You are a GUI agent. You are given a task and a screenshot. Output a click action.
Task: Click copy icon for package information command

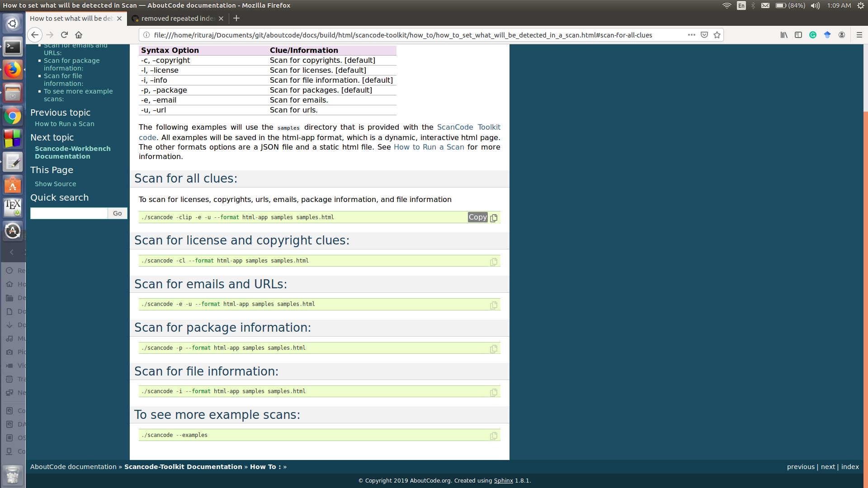click(494, 349)
